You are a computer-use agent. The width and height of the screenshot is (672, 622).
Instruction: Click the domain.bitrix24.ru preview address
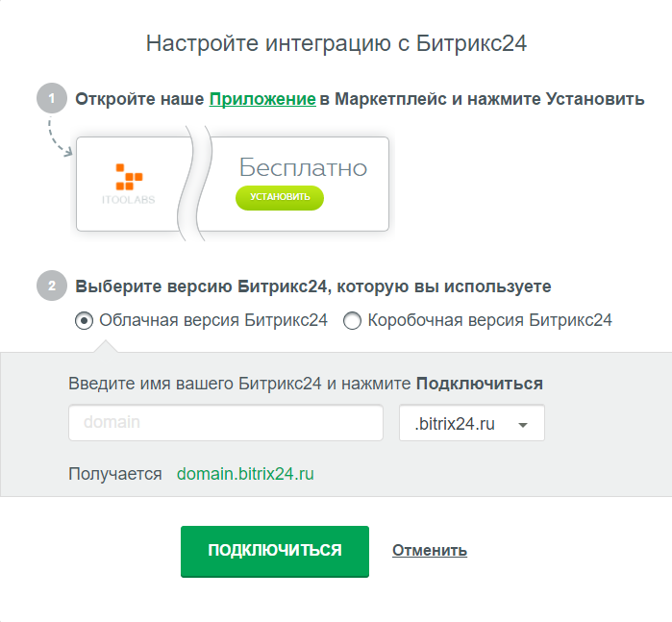click(245, 474)
